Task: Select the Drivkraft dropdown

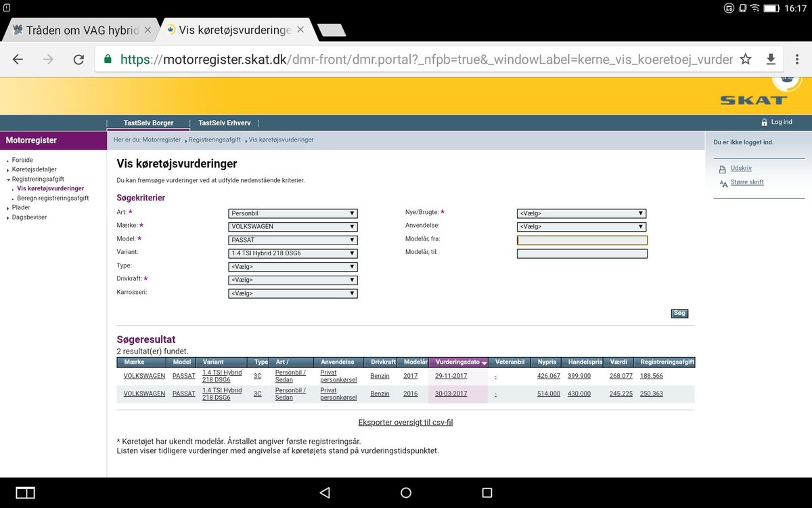Action: 292,280
